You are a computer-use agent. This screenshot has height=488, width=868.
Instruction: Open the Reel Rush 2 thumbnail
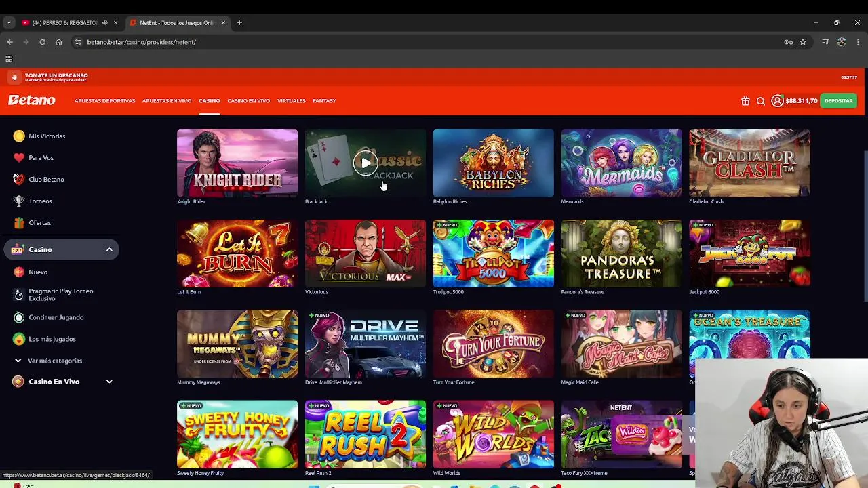tap(366, 434)
